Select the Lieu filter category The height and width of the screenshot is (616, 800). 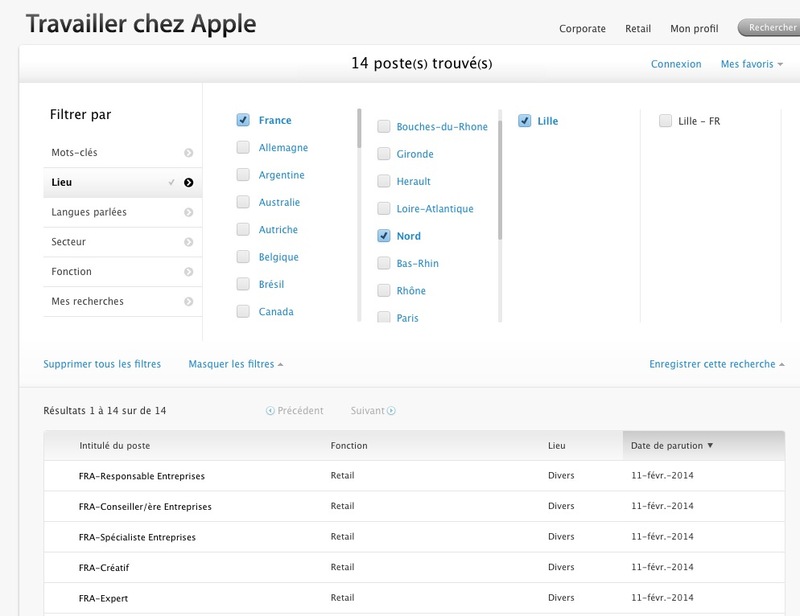pyautogui.click(x=122, y=182)
